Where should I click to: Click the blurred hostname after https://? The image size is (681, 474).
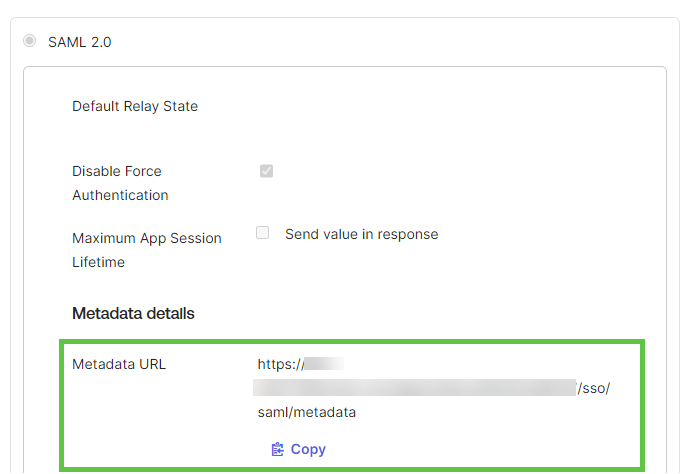pyautogui.click(x=324, y=364)
